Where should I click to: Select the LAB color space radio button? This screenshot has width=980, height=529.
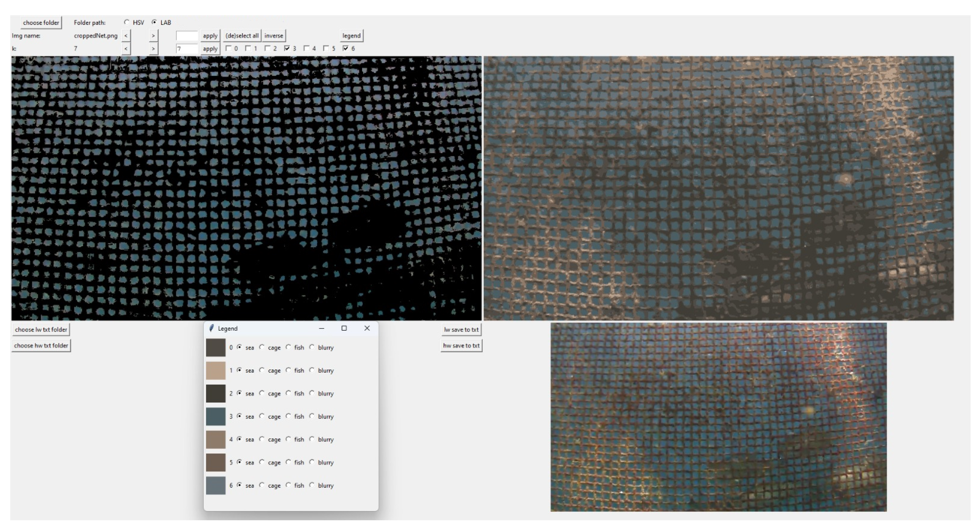point(154,22)
